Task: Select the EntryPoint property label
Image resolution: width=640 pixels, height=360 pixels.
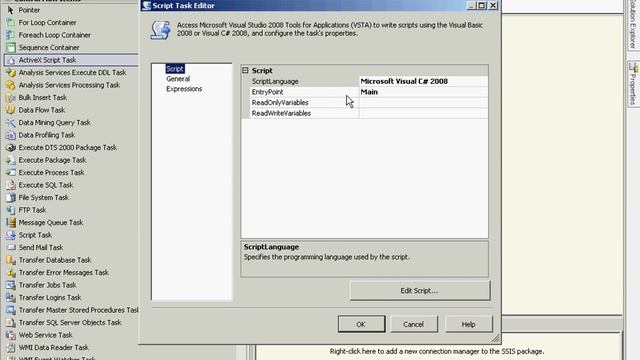Action: (267, 92)
